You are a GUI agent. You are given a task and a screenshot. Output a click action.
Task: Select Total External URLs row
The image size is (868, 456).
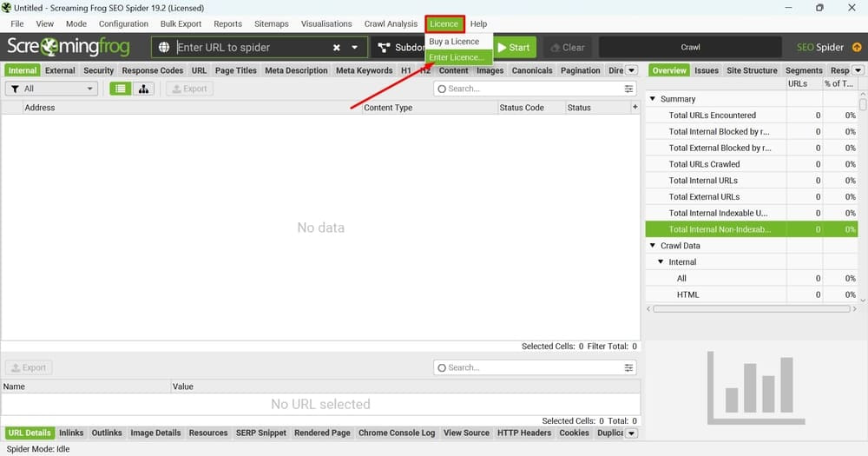(x=752, y=196)
